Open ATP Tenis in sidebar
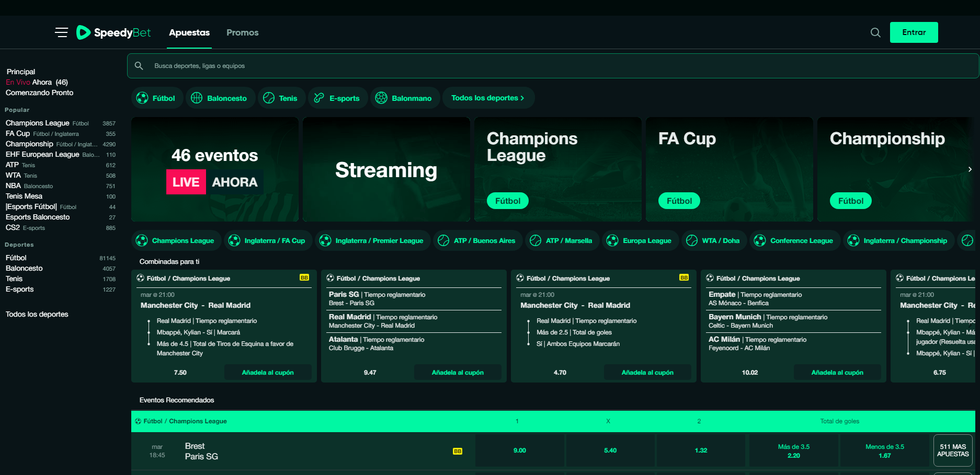980x475 pixels. pos(61,165)
